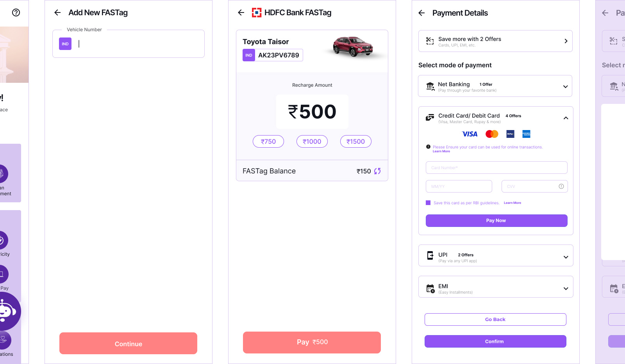This screenshot has height=364, width=625.
Task: Open the chatbot robot icon
Action: [x=6, y=311]
